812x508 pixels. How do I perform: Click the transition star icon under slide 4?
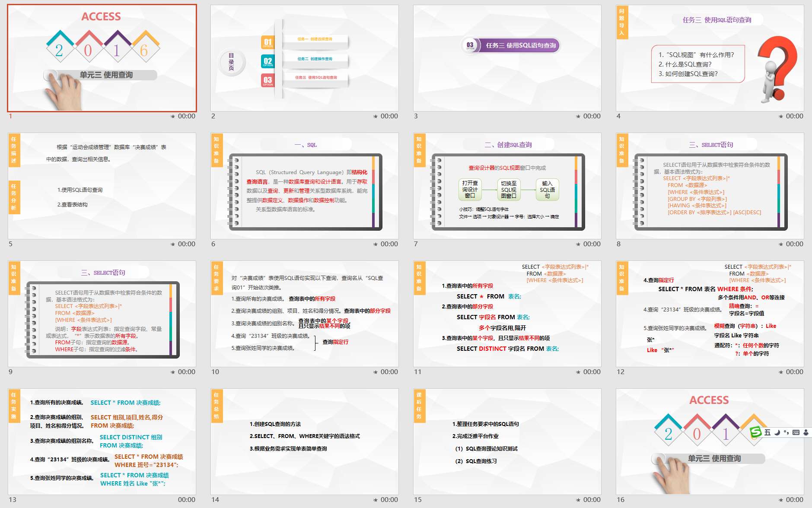781,116
